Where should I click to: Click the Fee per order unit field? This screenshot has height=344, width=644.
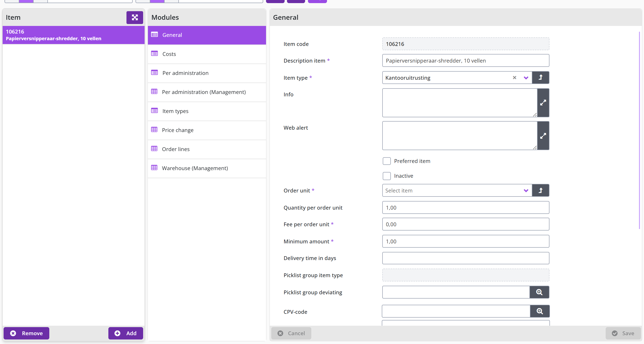466,224
